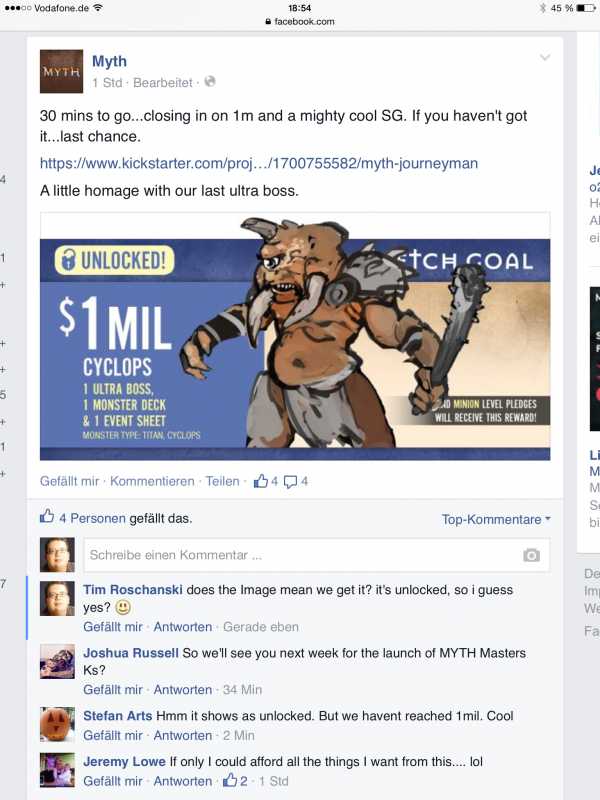600x800 pixels.
Task: Open the Myth page profile picture
Action: (x=61, y=71)
